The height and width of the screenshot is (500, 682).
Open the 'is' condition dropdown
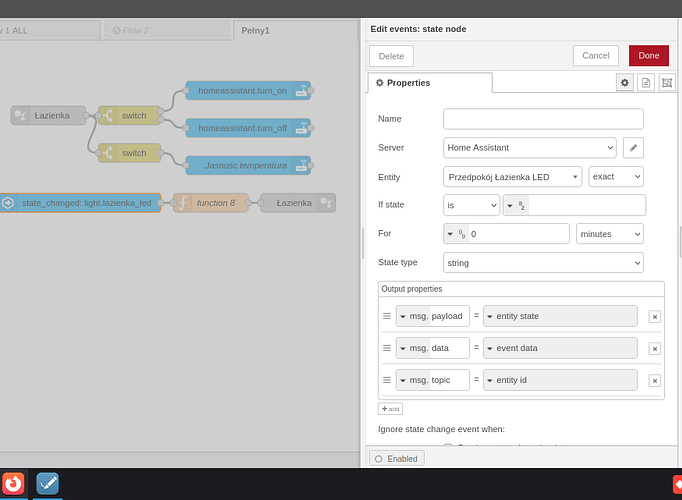pos(471,205)
